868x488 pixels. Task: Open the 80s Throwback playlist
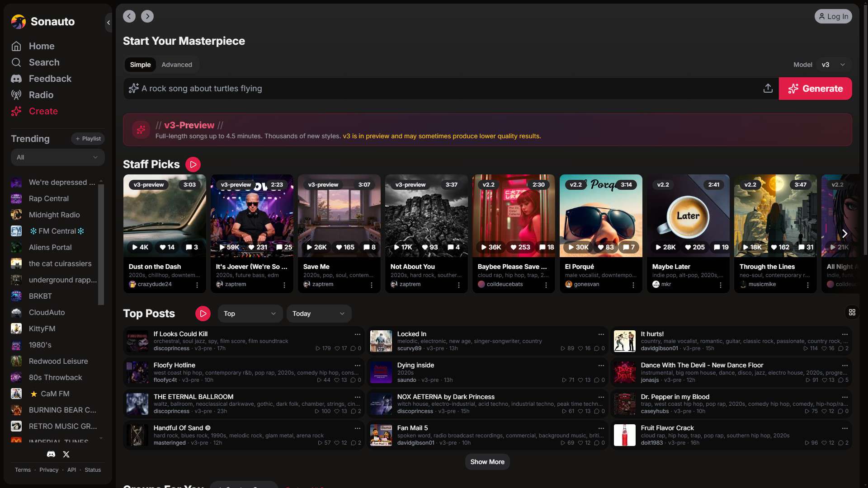pos(55,377)
